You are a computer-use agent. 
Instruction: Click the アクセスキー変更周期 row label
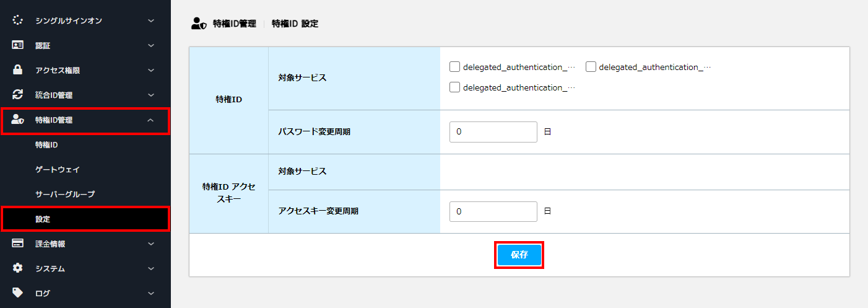click(318, 211)
